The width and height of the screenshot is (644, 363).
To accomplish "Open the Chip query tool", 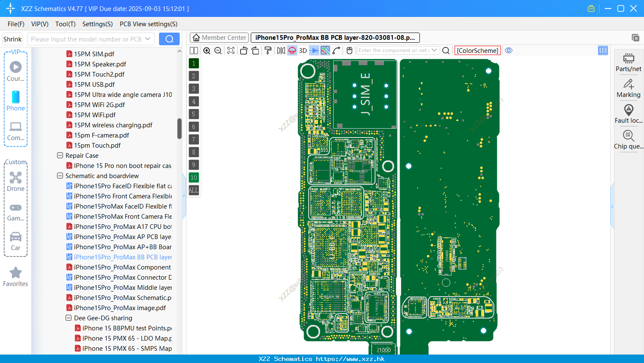I will pyautogui.click(x=628, y=140).
